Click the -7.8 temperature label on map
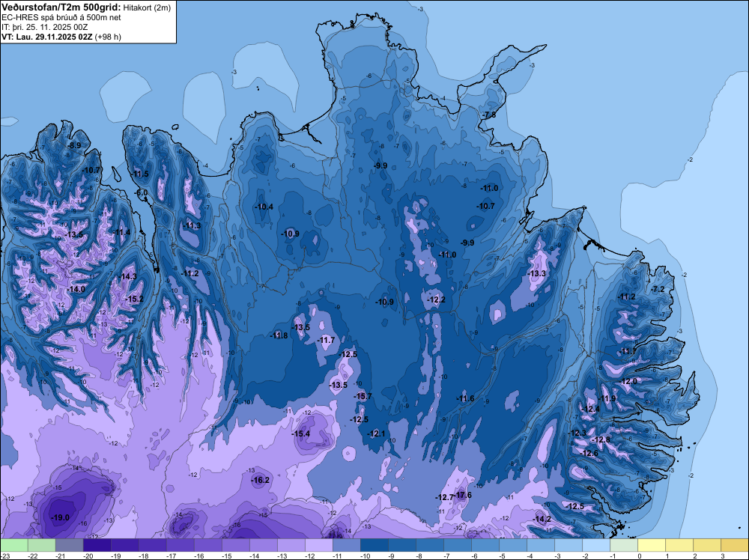The width and height of the screenshot is (749, 560). [x=488, y=115]
